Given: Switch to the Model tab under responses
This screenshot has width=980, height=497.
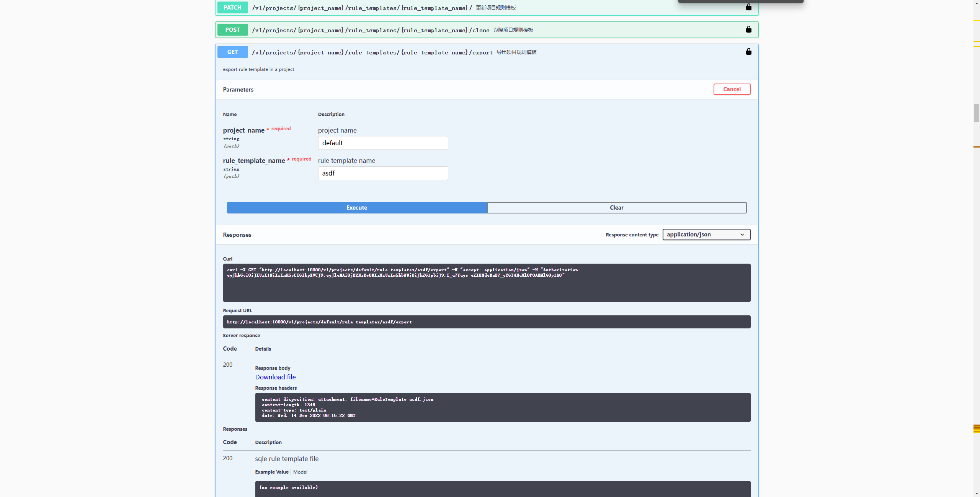Looking at the screenshot, I should point(300,472).
